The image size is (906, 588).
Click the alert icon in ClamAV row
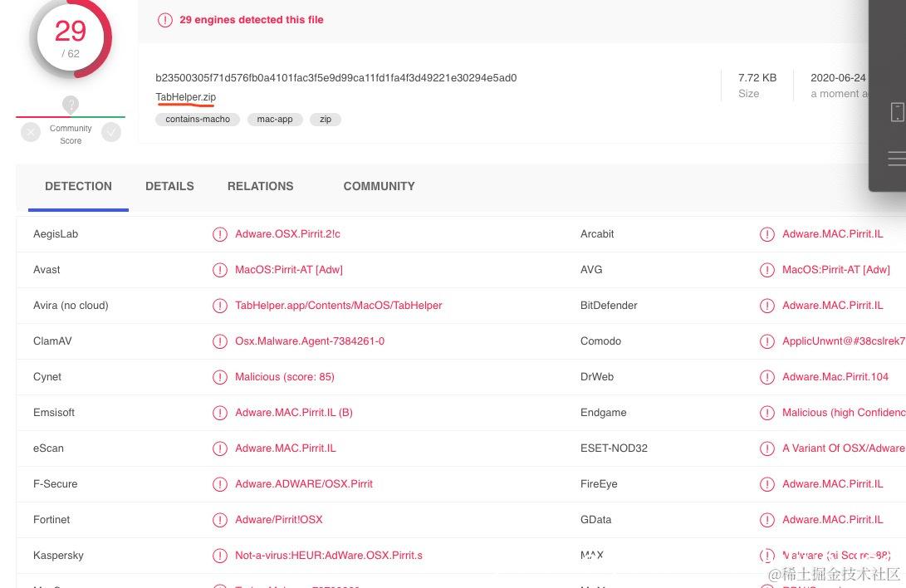220,342
